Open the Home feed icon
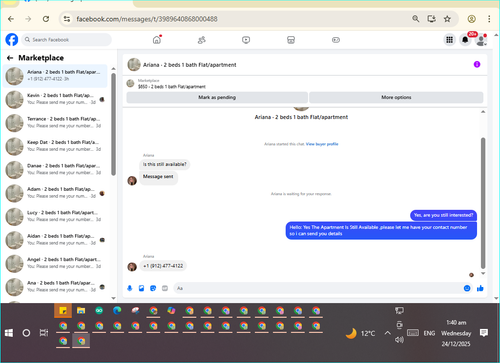The height and width of the screenshot is (363, 500). pos(157,40)
